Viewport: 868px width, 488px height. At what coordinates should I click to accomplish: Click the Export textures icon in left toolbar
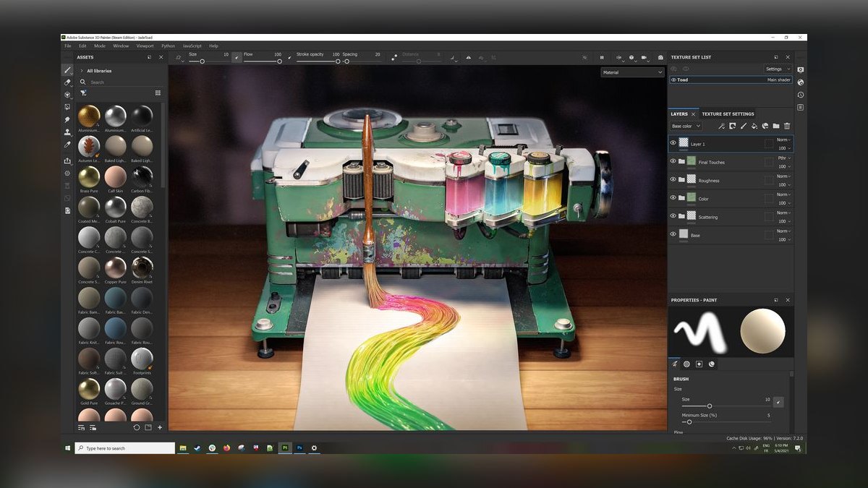pos(67,160)
